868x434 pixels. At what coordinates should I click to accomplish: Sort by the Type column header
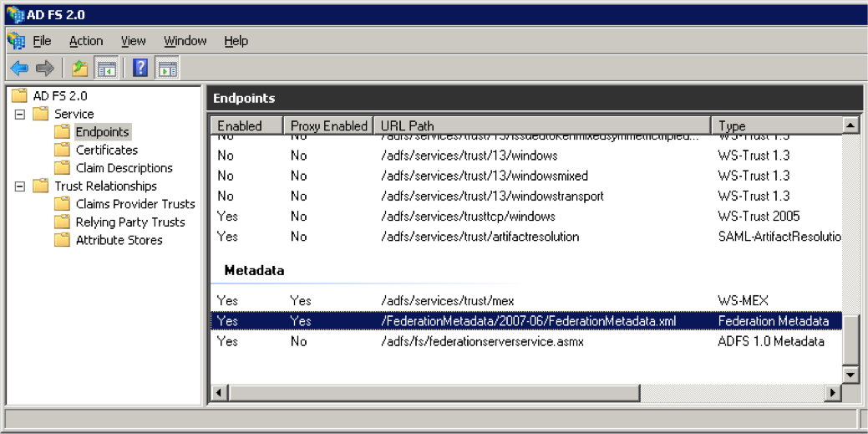(x=777, y=125)
